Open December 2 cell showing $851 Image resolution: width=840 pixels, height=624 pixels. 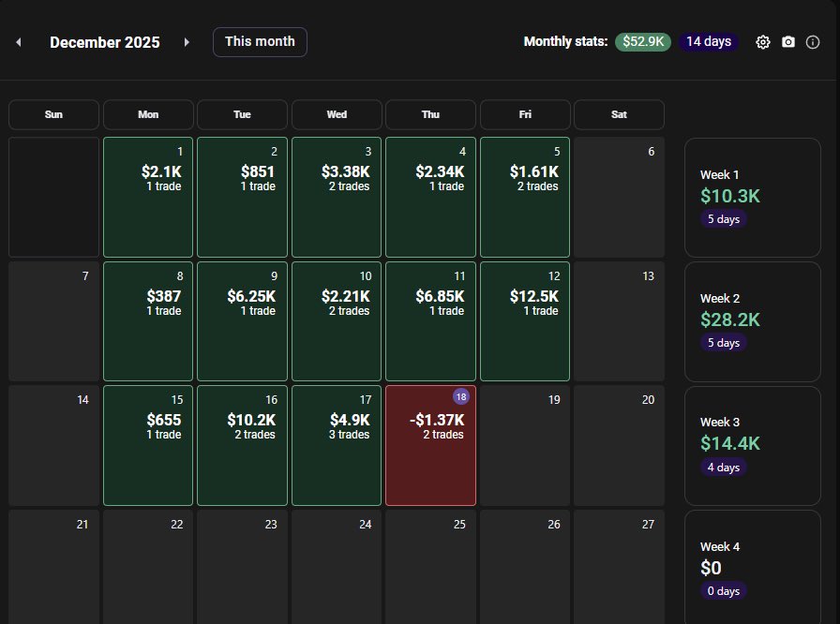tap(242, 197)
